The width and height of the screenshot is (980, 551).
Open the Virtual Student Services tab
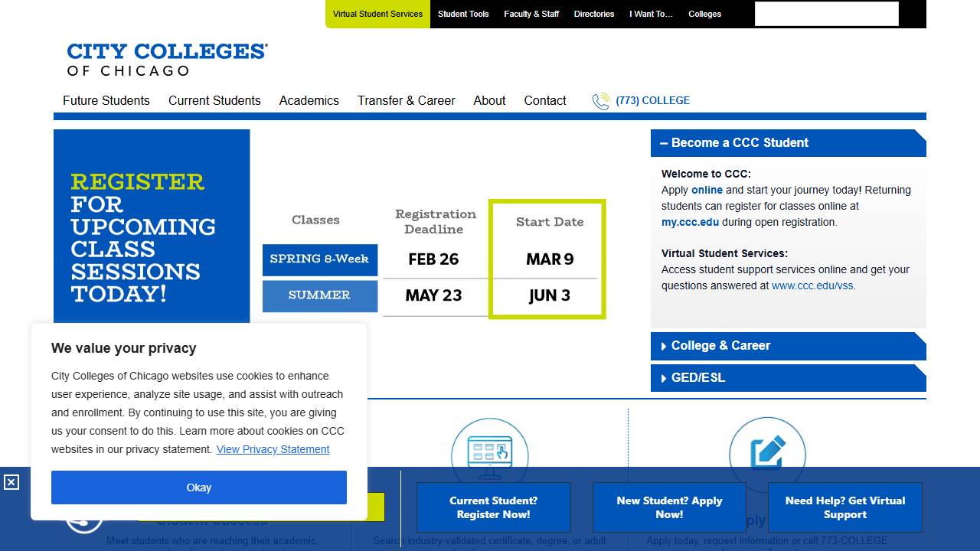coord(377,14)
